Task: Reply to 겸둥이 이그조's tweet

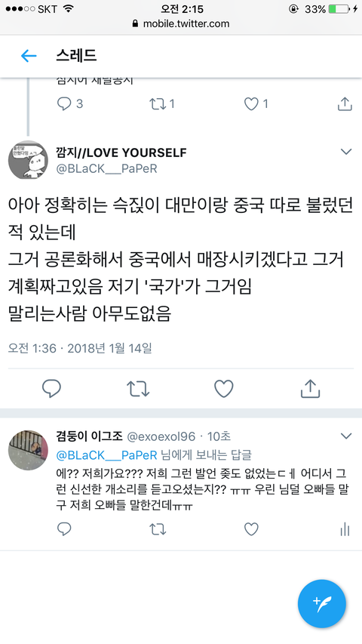Action: pos(64,529)
